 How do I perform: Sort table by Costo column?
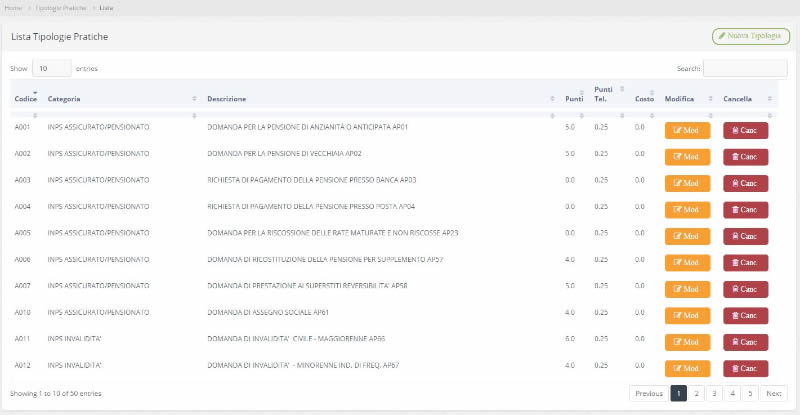(644, 99)
